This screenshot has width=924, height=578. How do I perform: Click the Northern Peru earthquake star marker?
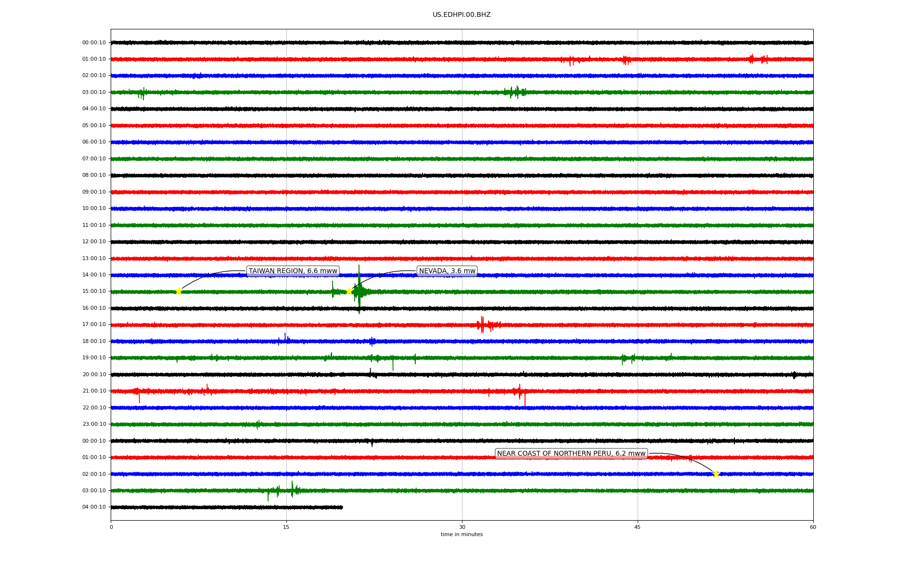(716, 474)
